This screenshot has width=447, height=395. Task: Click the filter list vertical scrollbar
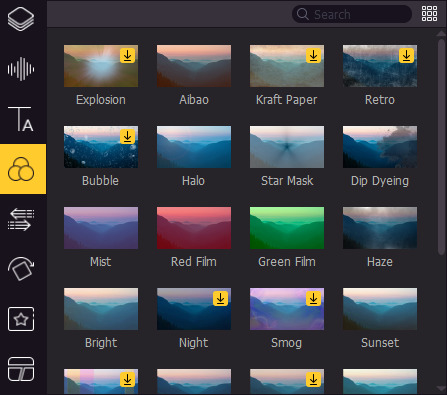[x=441, y=147]
